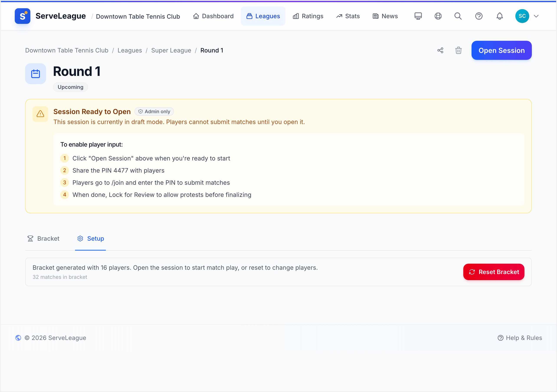Delete round using trash icon
Viewport: 557px width, 392px height.
[458, 50]
